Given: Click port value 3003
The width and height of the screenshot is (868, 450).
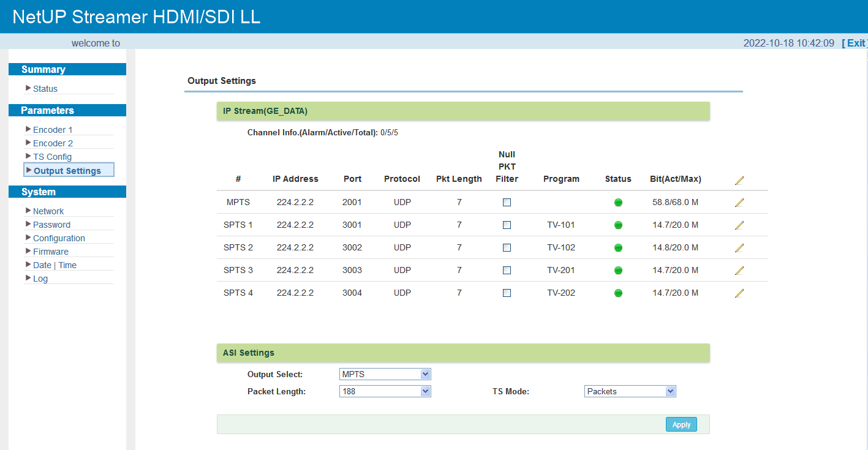Looking at the screenshot, I should pyautogui.click(x=352, y=271).
